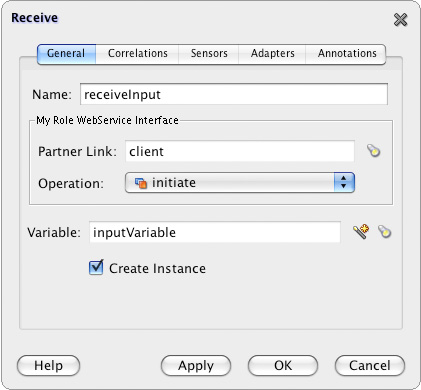421x390 pixels.
Task: Apply the receive activity changes
Action: [196, 366]
